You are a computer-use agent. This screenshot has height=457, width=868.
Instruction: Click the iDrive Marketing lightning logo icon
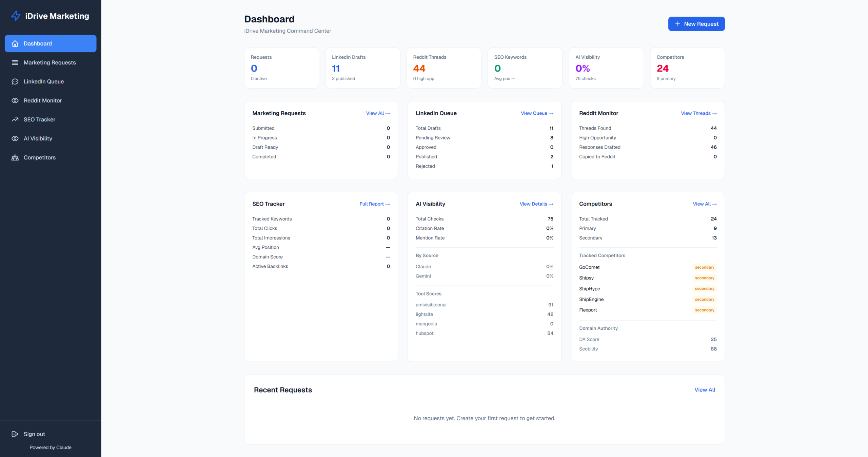point(16,16)
